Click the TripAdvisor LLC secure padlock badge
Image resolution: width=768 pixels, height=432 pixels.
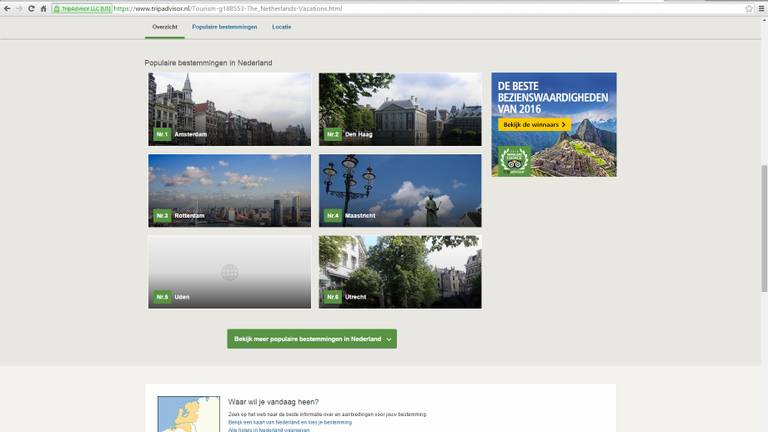point(82,9)
